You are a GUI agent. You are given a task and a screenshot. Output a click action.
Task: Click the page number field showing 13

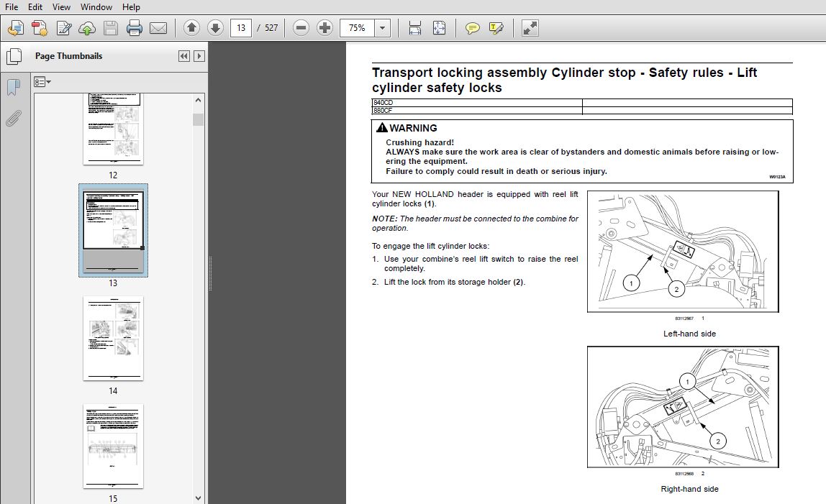click(x=241, y=28)
